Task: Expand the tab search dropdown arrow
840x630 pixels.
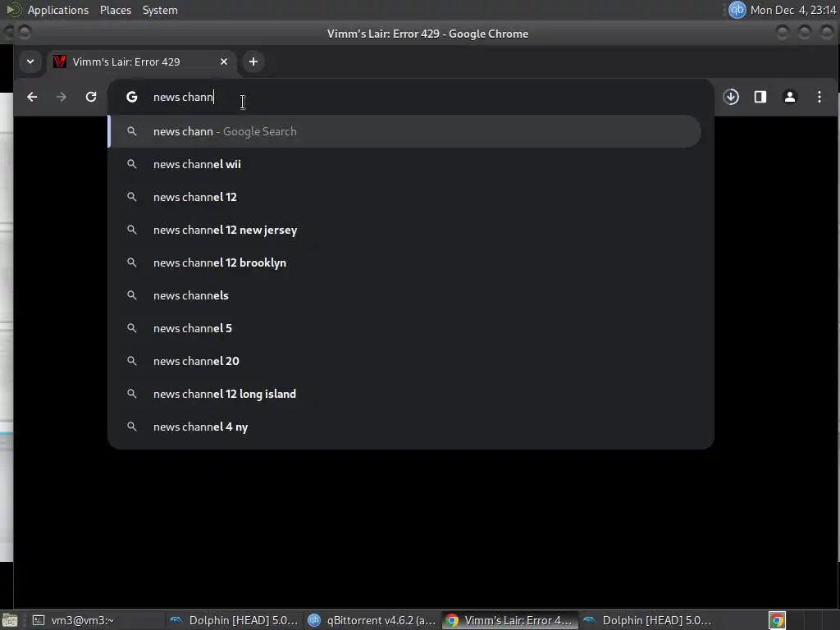Action: pos(30,62)
